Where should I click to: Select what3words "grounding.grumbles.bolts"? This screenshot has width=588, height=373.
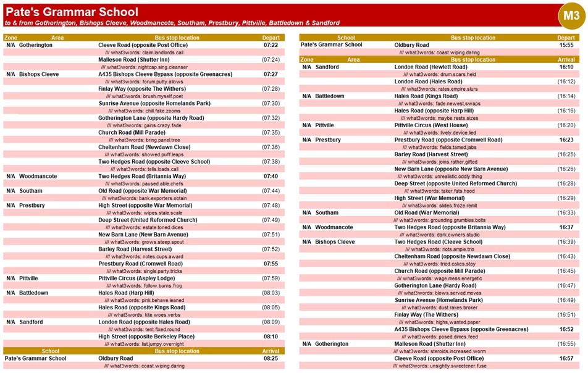(458, 220)
